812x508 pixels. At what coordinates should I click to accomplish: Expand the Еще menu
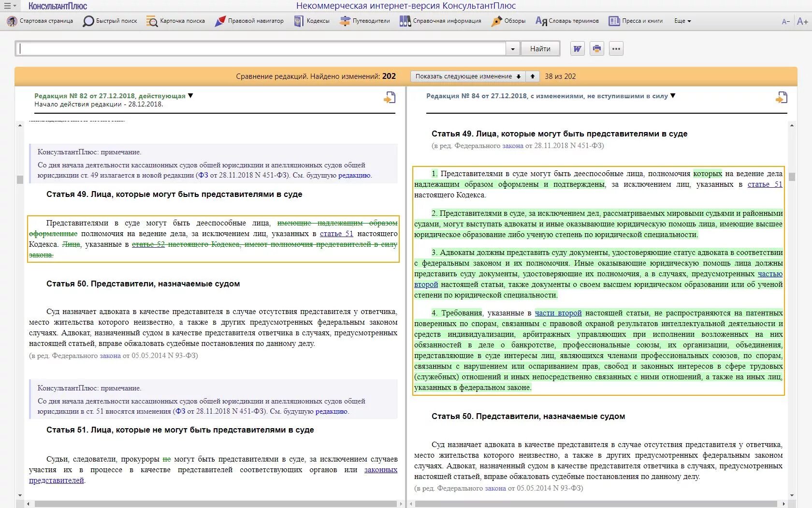click(682, 21)
